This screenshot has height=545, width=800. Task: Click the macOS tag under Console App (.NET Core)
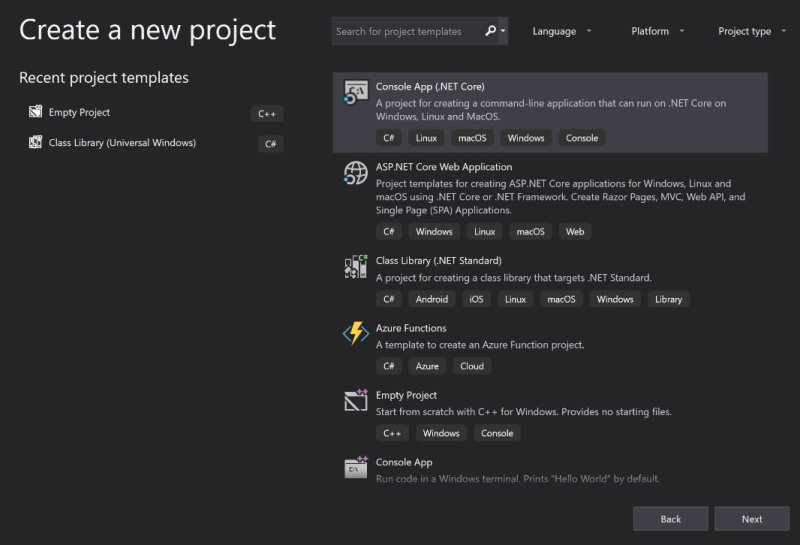point(472,138)
